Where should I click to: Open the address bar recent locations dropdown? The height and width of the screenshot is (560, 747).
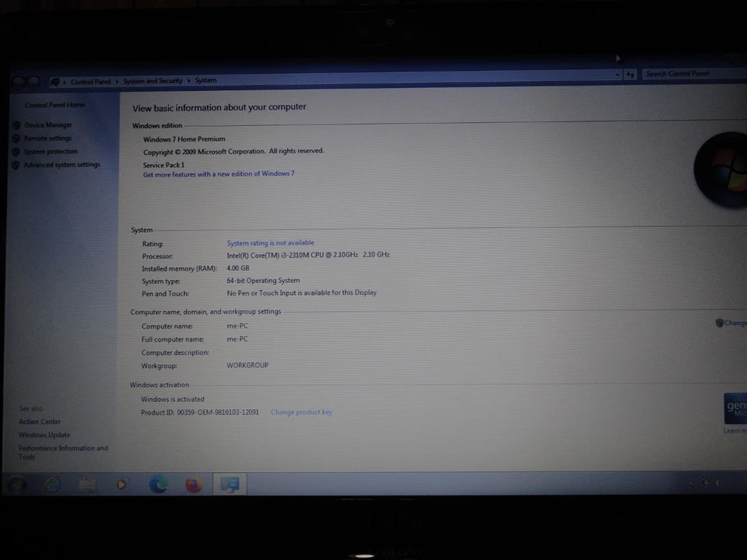pos(617,75)
